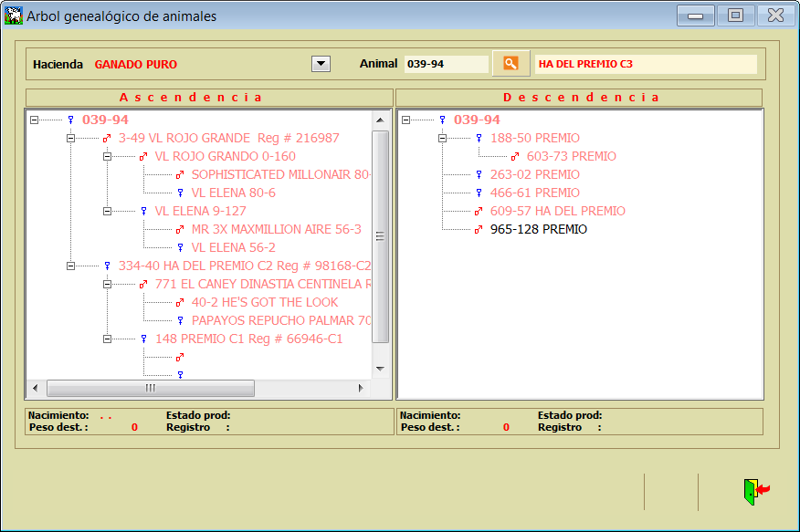Viewport: 800px width, 532px height.
Task: Click the male icon beside 3-49 VL ROJO GRANDE
Action: pyautogui.click(x=107, y=138)
